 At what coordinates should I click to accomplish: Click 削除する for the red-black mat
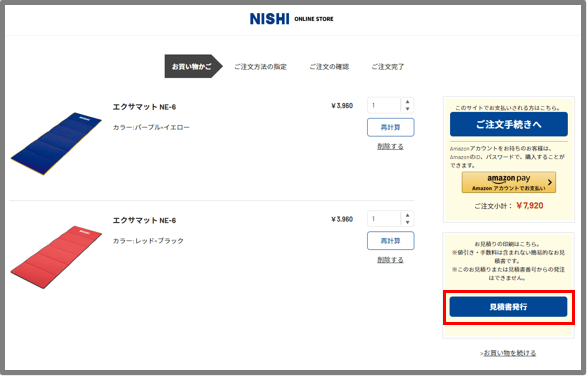click(x=390, y=260)
